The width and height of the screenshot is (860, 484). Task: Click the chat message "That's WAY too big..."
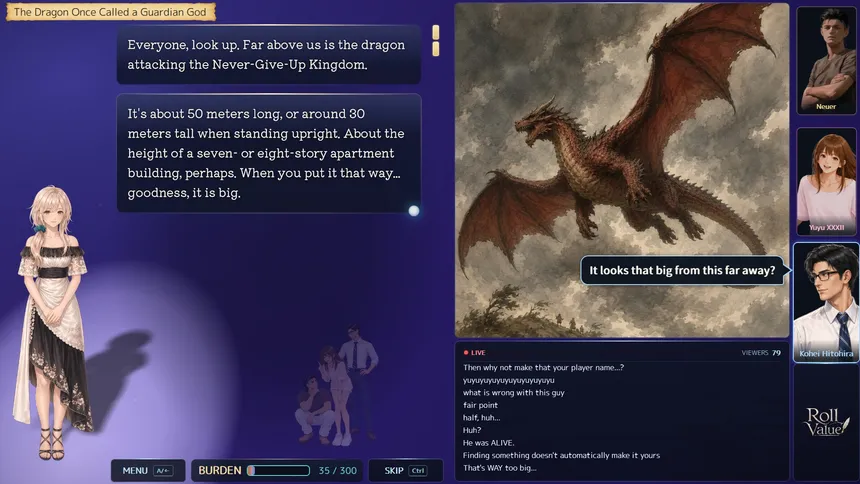500,468
